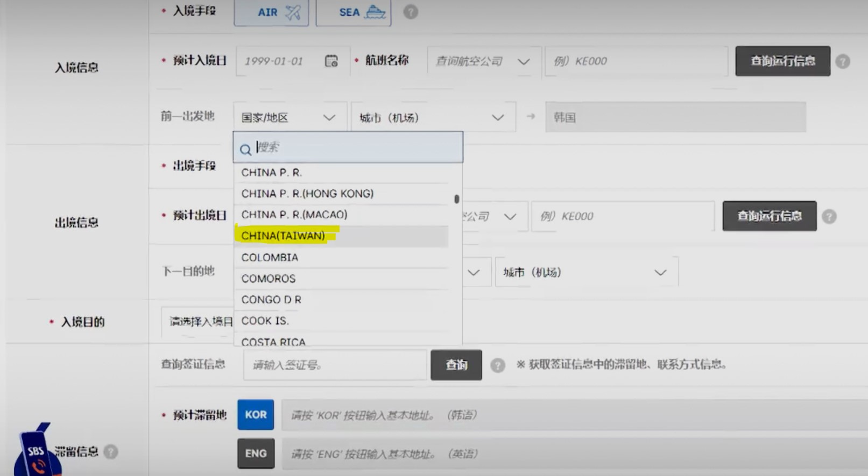The height and width of the screenshot is (476, 868).
Task: Pick COLOMBIA from the country list
Action: (270, 258)
